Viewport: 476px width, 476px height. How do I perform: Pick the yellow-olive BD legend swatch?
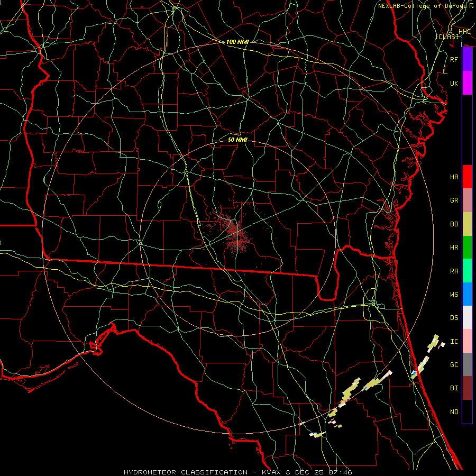click(467, 224)
